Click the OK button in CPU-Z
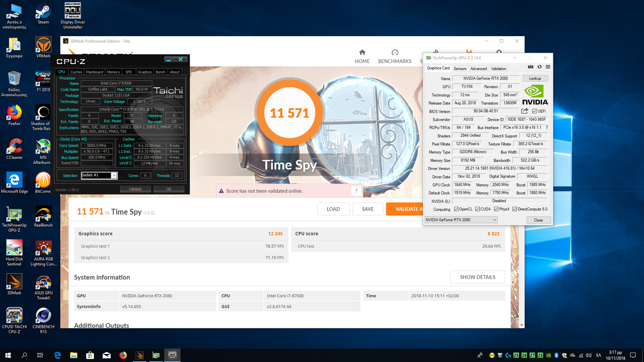Screen dimensions: 644x362 169,189
